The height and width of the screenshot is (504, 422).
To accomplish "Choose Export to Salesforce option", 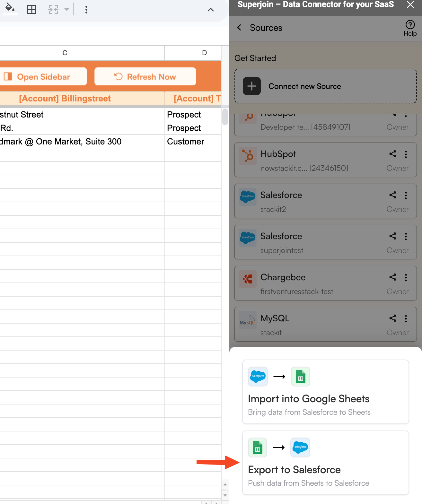I will click(326, 463).
